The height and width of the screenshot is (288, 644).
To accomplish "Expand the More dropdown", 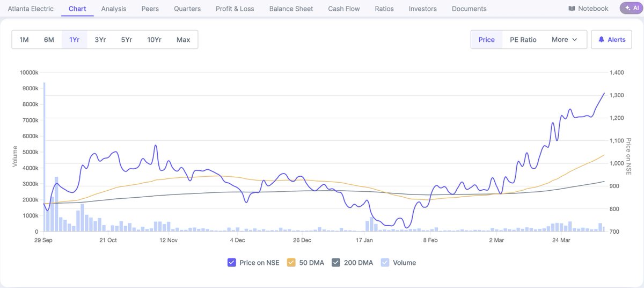I will point(564,40).
